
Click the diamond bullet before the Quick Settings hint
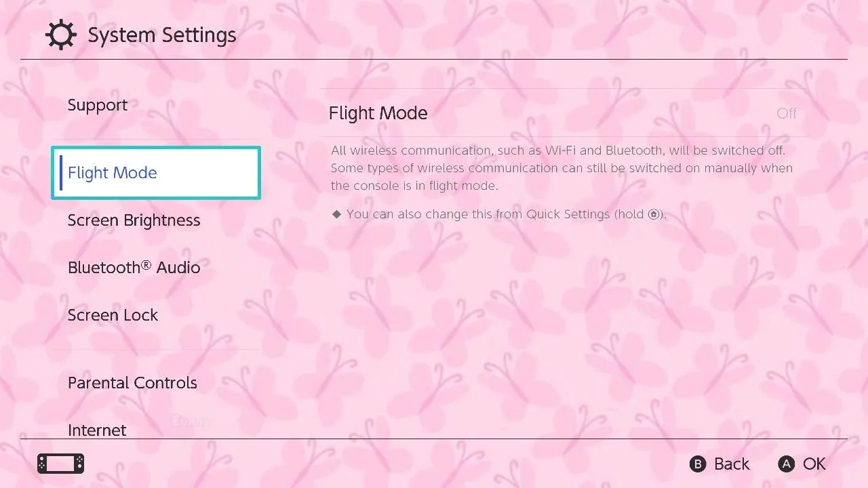coord(336,214)
